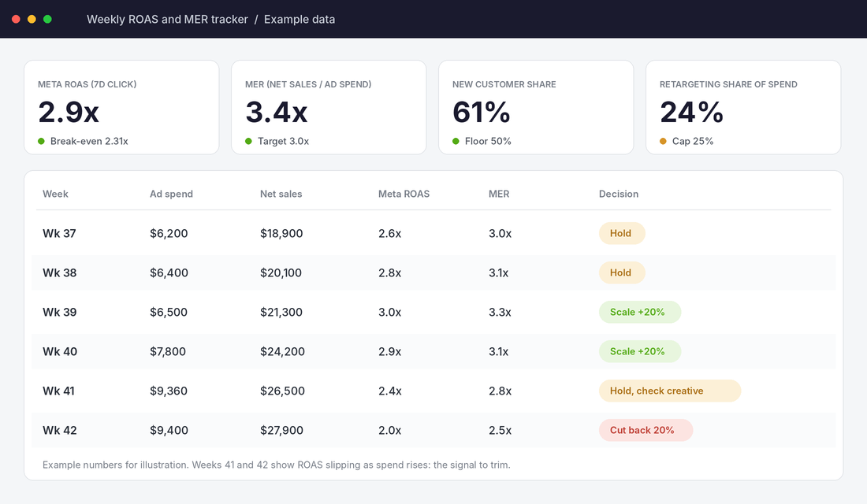
Task: Click the Meta ROAS 2.9x value
Action: click(x=69, y=112)
